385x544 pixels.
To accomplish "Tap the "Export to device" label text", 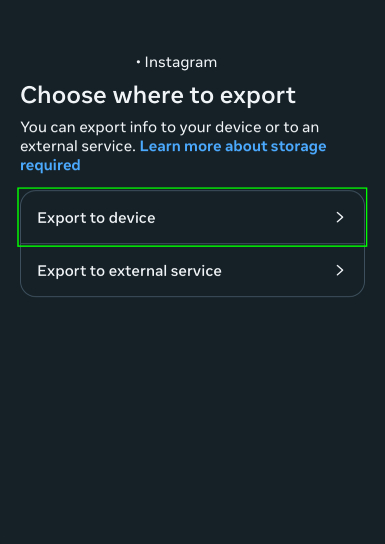I will pos(96,218).
